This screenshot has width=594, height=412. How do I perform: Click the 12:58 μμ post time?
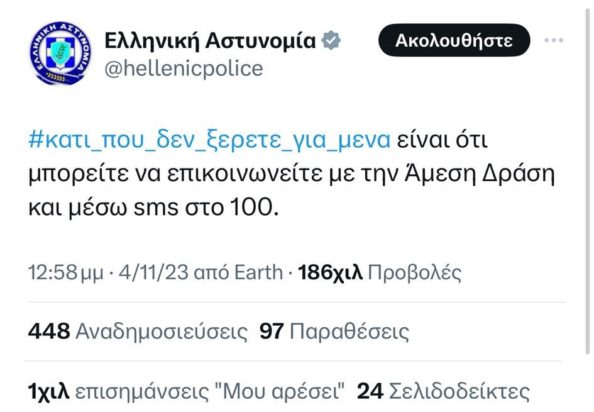pyautogui.click(x=66, y=272)
